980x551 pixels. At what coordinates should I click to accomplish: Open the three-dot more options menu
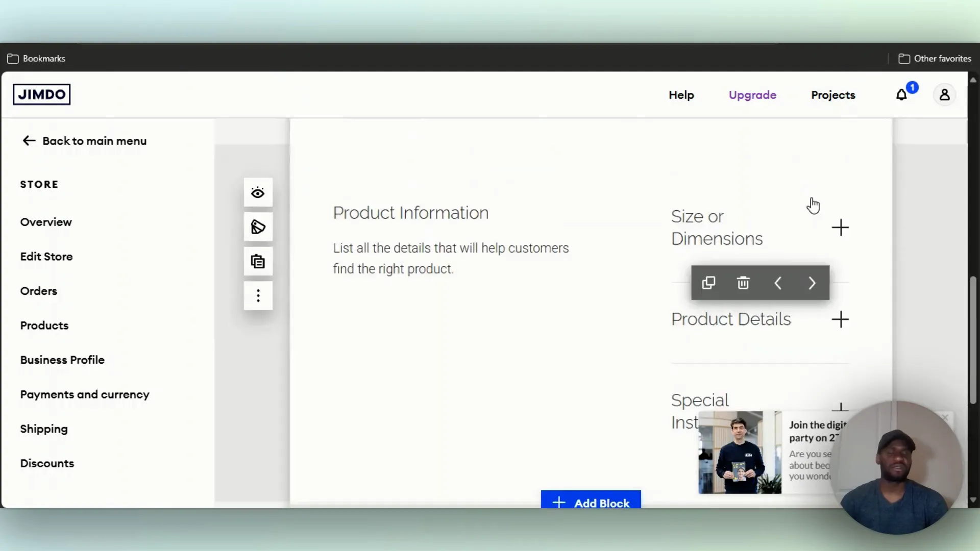click(258, 296)
